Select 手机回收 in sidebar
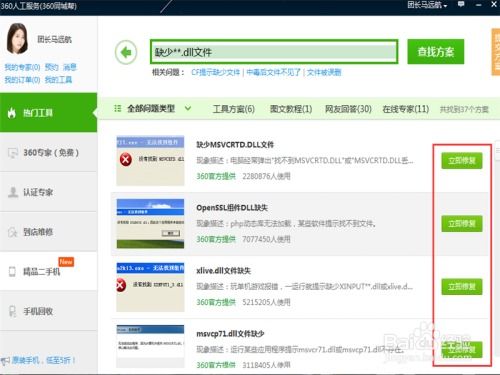Image resolution: width=500 pixels, height=375 pixels. pos(48,311)
